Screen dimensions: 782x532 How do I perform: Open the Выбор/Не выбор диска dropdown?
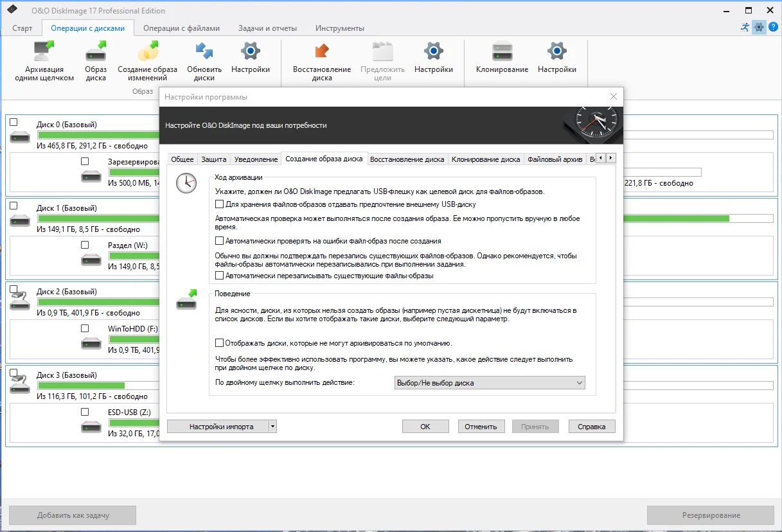point(490,383)
